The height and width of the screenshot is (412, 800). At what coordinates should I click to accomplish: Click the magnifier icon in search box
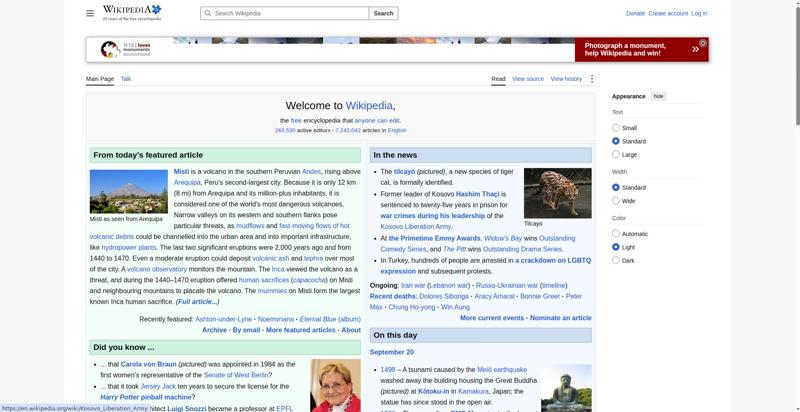207,13
